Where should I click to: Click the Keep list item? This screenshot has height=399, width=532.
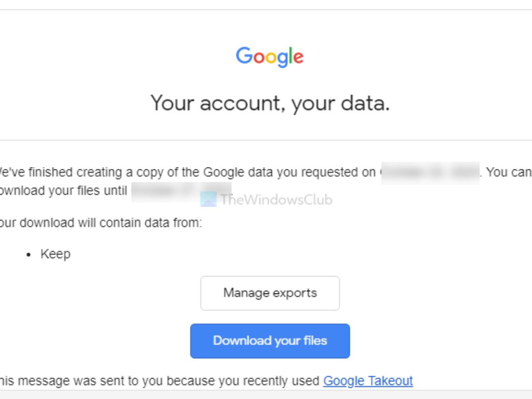[55, 254]
